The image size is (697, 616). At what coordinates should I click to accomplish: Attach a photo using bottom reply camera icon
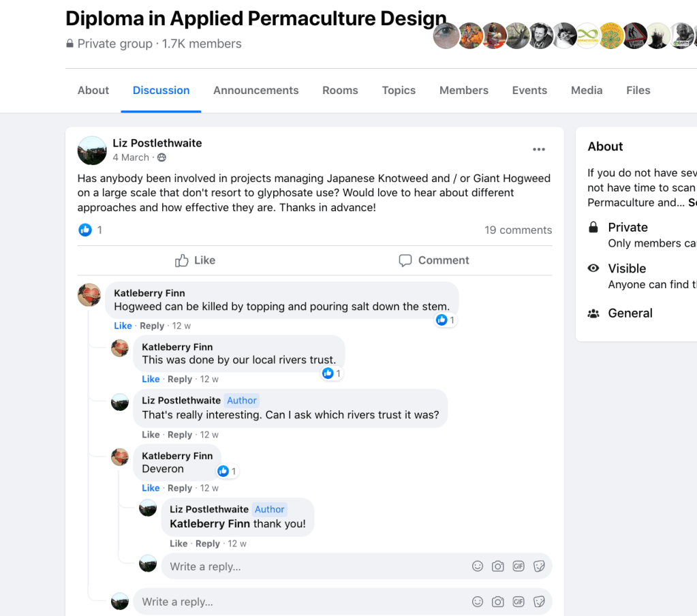[x=498, y=602]
